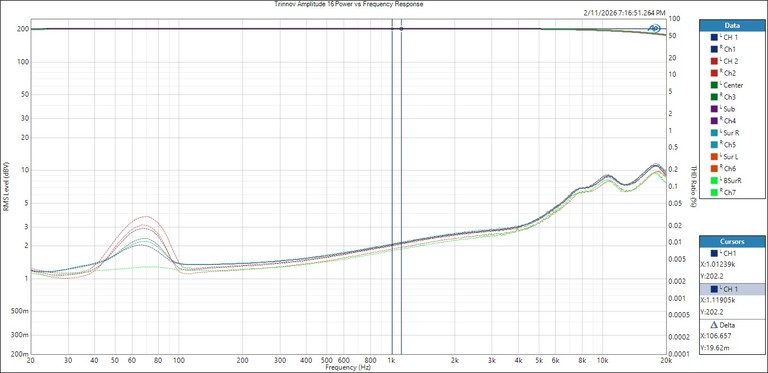Click the 10k tick label on frequency axis
This screenshot has height=373, width=768.
tap(602, 360)
